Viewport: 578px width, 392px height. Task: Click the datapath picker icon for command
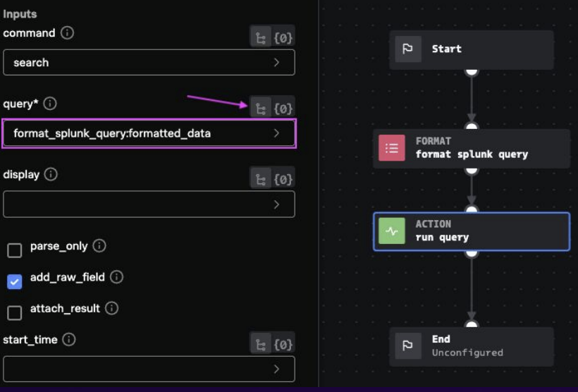pos(261,37)
